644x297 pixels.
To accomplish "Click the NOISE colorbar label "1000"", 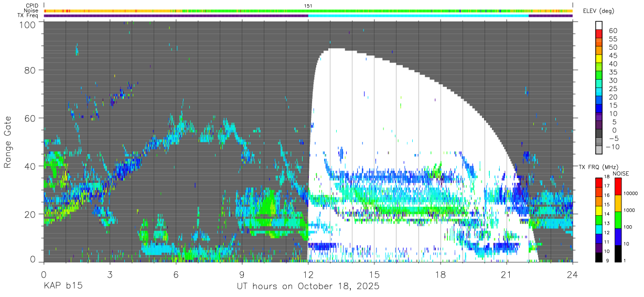I will click(x=630, y=210).
